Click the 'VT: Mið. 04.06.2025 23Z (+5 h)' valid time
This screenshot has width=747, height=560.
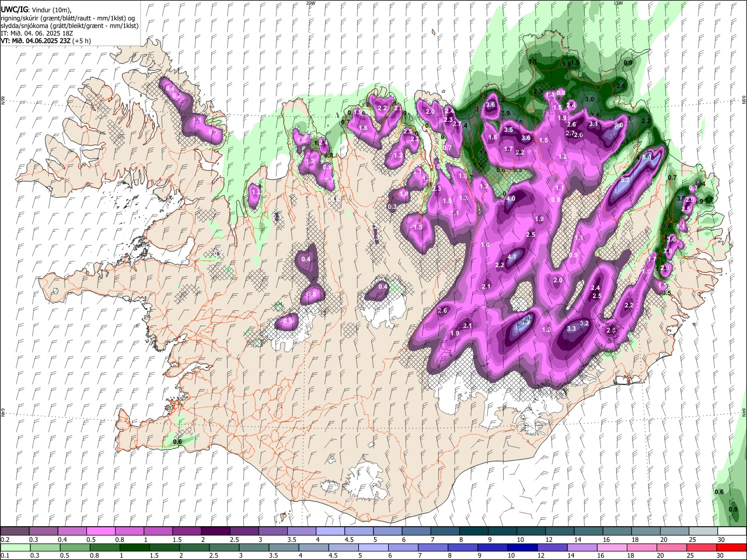(46, 41)
